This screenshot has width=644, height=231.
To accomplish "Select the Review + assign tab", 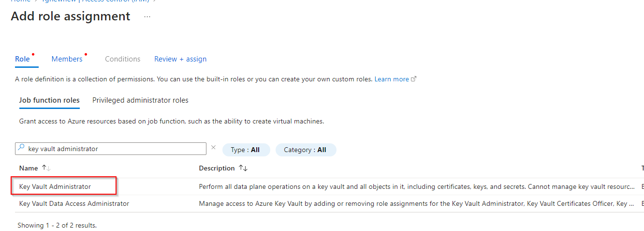I will [x=180, y=59].
